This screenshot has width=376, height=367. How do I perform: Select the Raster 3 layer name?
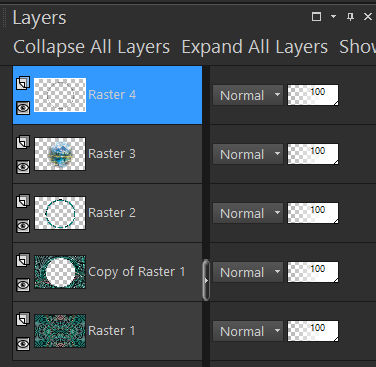(x=112, y=154)
